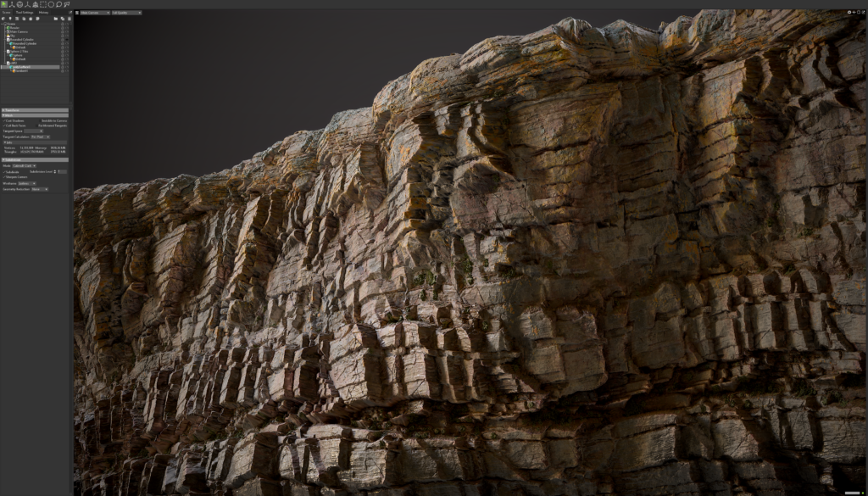
Task: Activate the scale axes tool
Action: coord(28,4)
